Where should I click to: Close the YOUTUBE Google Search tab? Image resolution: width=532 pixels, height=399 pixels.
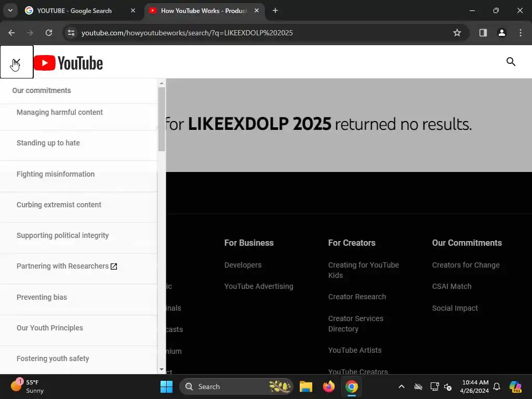pyautogui.click(x=133, y=10)
